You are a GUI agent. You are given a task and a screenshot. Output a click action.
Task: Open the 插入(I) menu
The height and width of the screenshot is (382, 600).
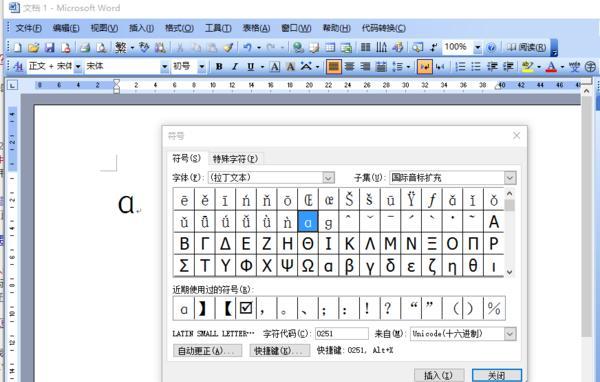141,28
